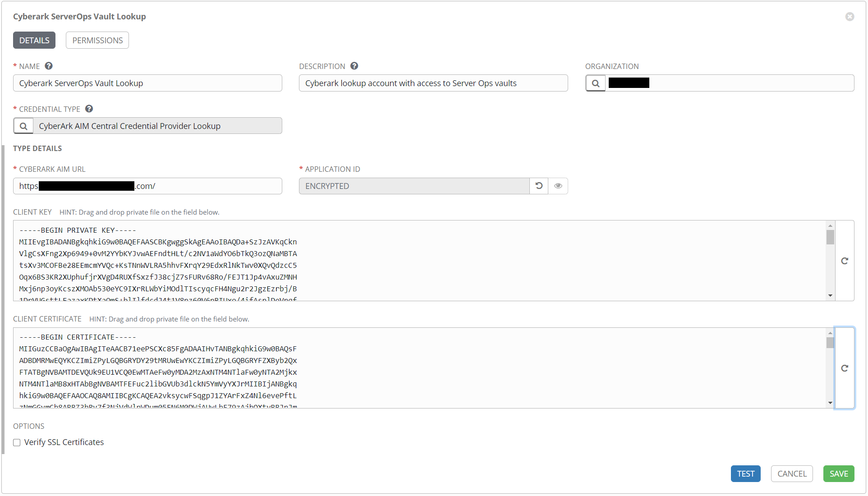868x496 pixels.
Task: Switch to the Permissions tab
Action: 97,40
